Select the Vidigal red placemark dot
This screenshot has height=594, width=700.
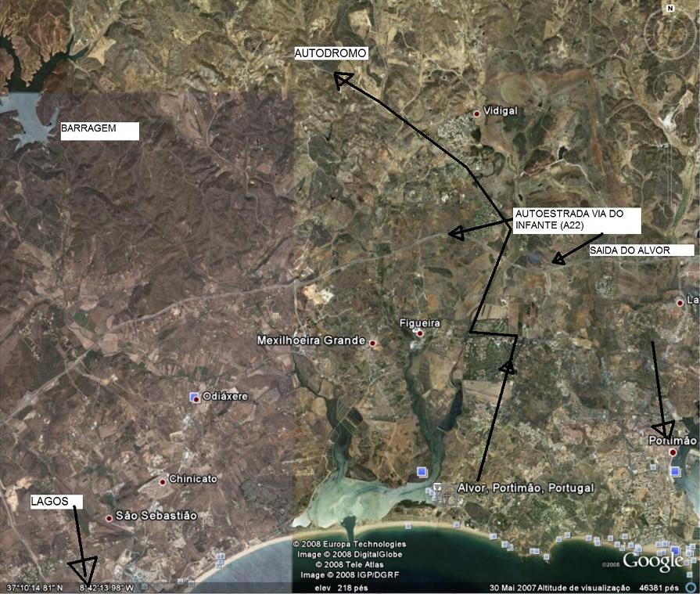click(x=476, y=113)
